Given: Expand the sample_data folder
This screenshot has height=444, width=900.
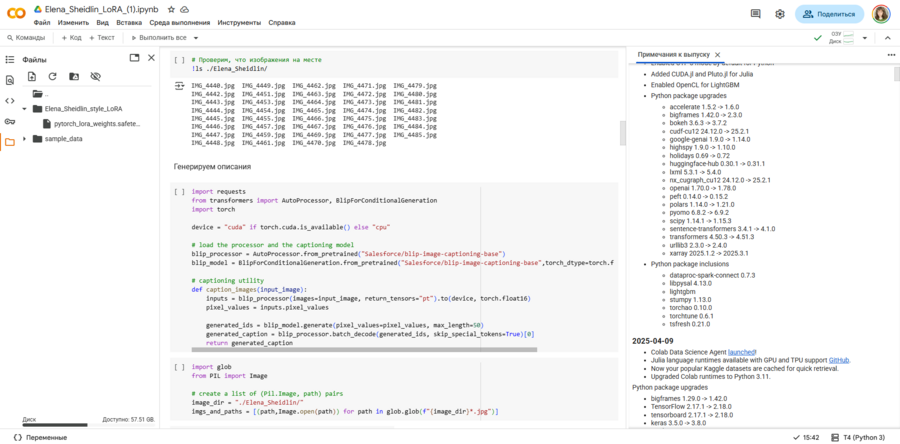Looking at the screenshot, I should click(24, 139).
